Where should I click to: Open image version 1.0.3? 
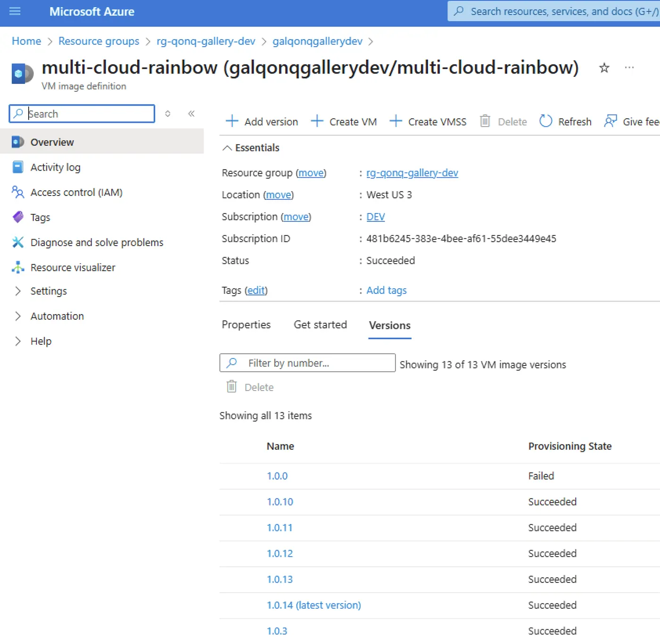point(277,631)
